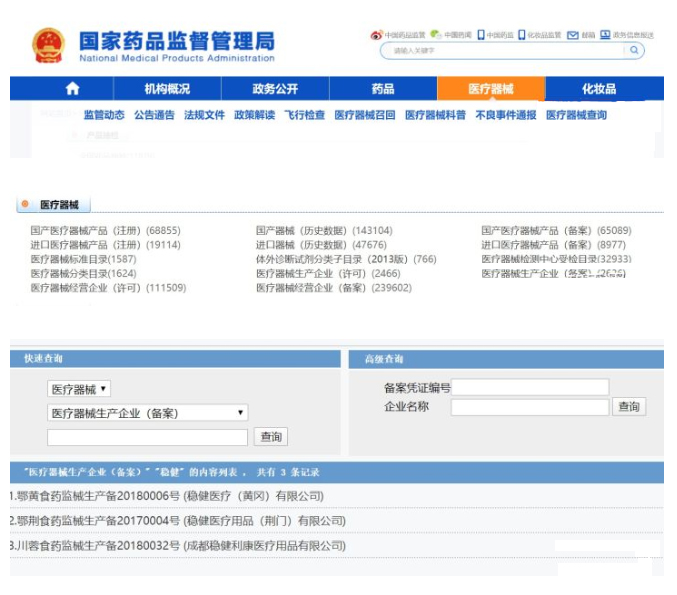Go to home via house icon
Viewport: 677px width, 595px height.
tap(72, 89)
